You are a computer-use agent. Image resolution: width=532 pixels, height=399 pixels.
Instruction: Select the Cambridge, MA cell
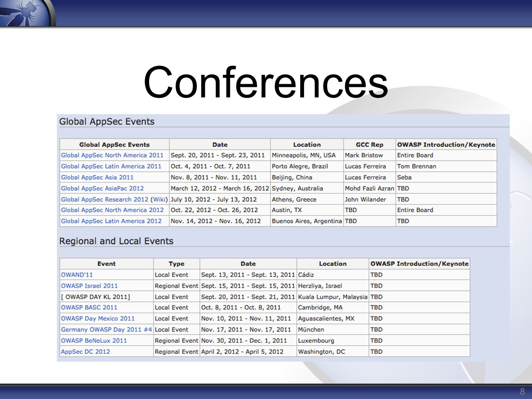click(333, 307)
